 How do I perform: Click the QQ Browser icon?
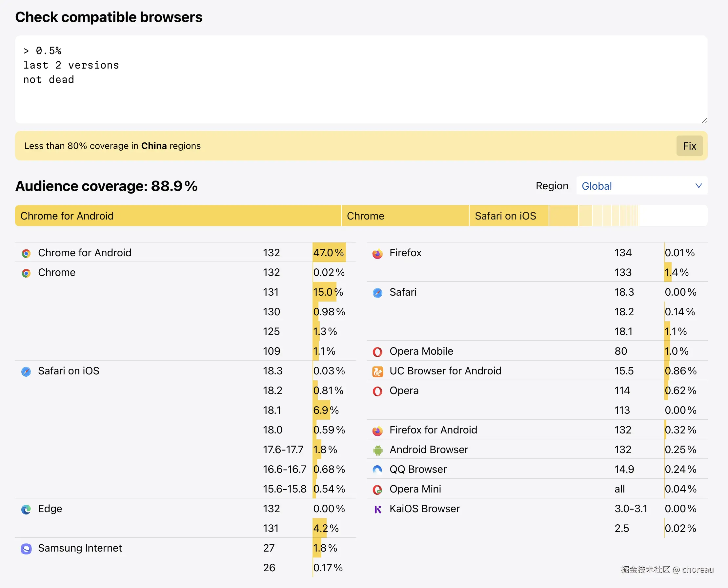point(377,469)
